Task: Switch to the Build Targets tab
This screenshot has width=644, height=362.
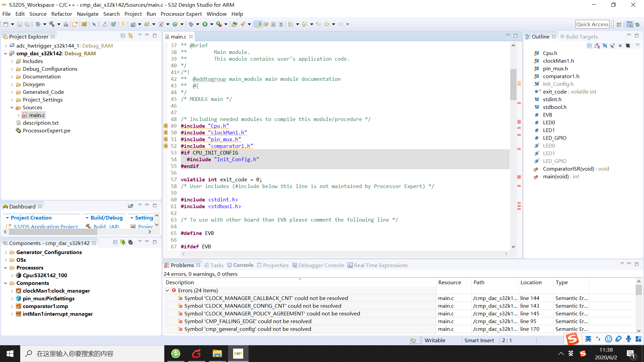Action: tap(579, 37)
